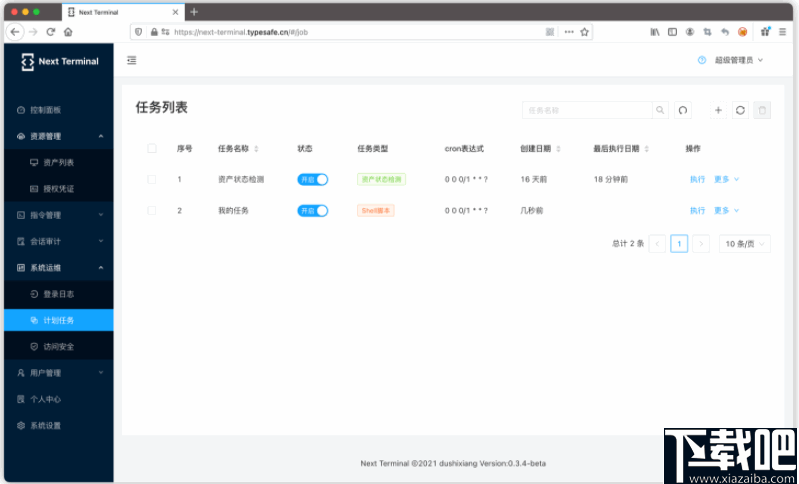
Task: Reload the page with refresh icon
Action: 50,32
